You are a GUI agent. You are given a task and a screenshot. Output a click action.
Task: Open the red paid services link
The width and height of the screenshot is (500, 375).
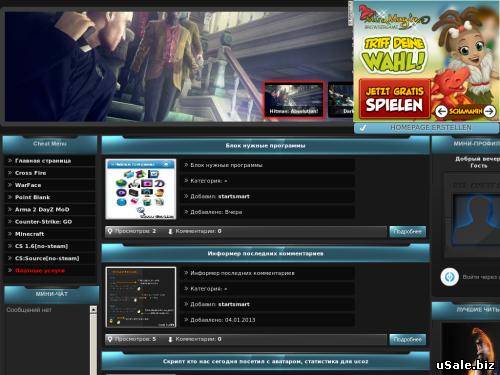40,270
